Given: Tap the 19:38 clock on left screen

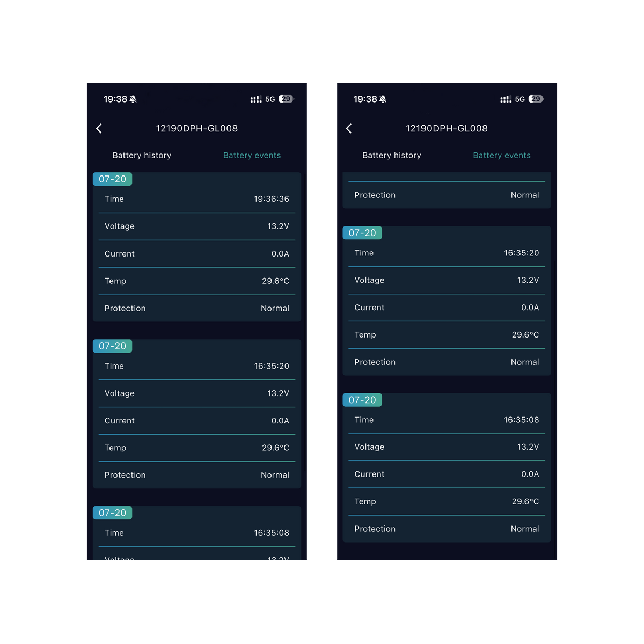Looking at the screenshot, I should [x=115, y=99].
